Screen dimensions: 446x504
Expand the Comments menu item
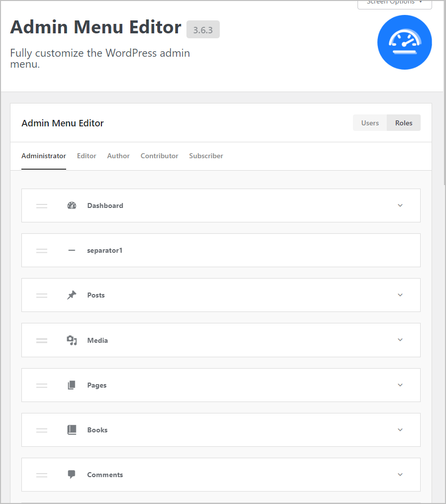click(x=400, y=475)
